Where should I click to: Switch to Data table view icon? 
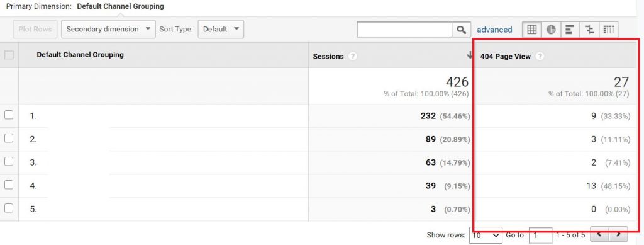click(x=532, y=30)
